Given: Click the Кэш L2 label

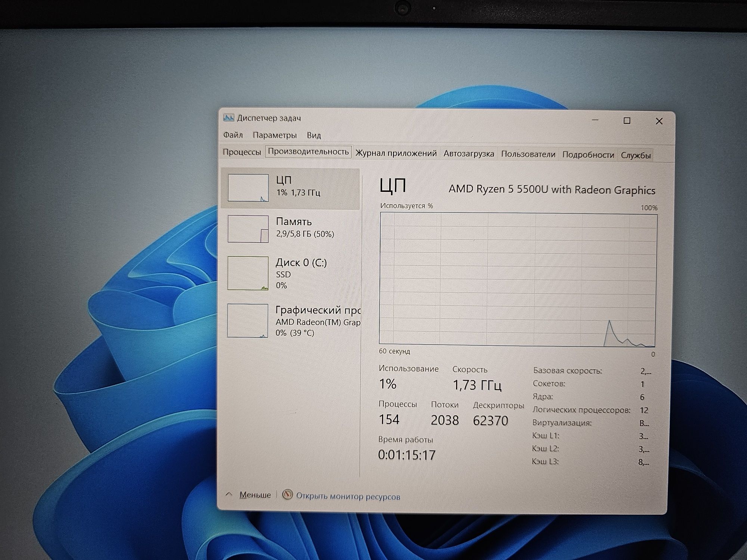Looking at the screenshot, I should click(545, 448).
